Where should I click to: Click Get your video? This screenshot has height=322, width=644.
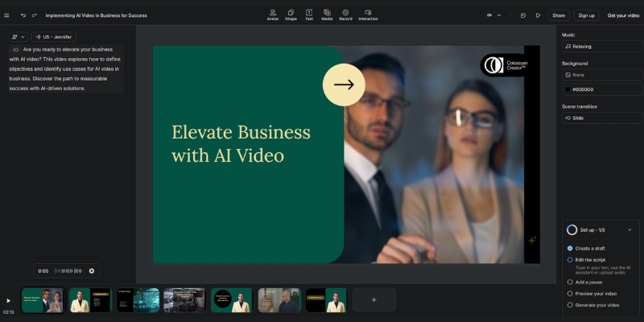click(623, 15)
